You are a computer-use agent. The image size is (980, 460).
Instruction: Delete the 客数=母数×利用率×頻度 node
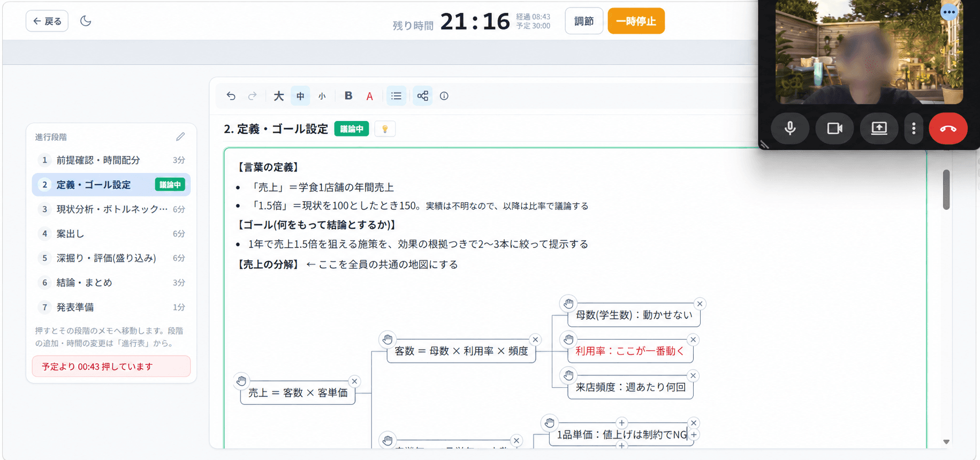[x=535, y=340]
